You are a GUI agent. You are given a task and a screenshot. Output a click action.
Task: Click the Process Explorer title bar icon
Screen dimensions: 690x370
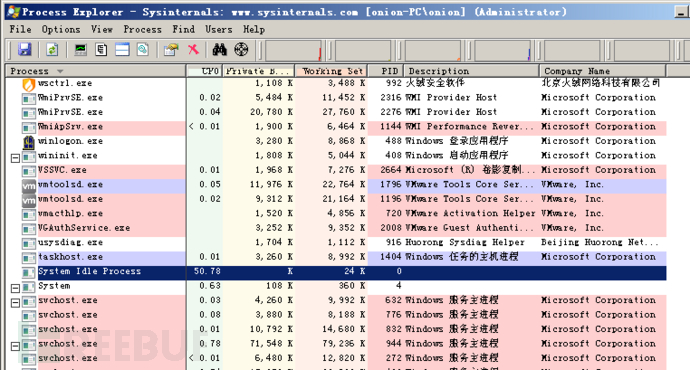pos(13,11)
